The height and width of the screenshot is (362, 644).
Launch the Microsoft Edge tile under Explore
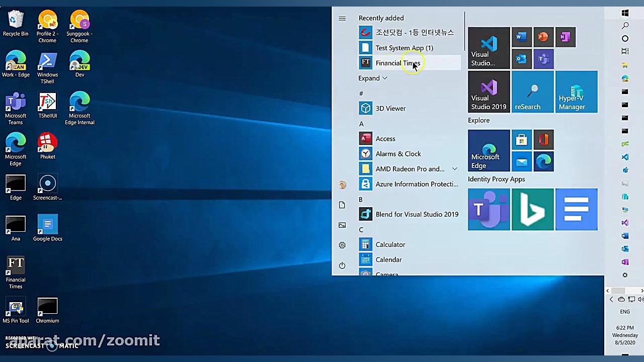click(x=489, y=150)
